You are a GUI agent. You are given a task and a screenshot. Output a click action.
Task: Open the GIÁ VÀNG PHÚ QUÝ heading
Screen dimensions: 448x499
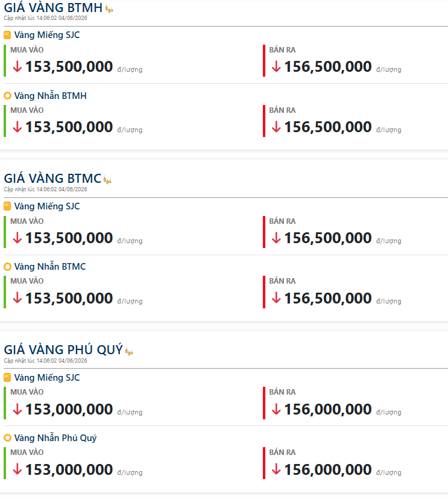(x=63, y=350)
